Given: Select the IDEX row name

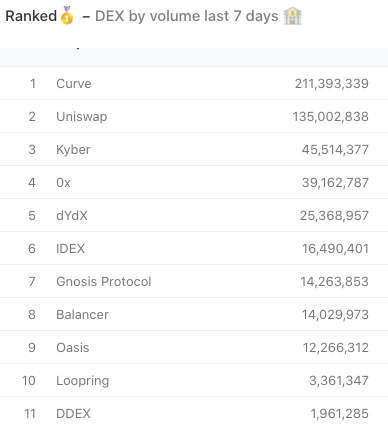Looking at the screenshot, I should click(70, 248).
